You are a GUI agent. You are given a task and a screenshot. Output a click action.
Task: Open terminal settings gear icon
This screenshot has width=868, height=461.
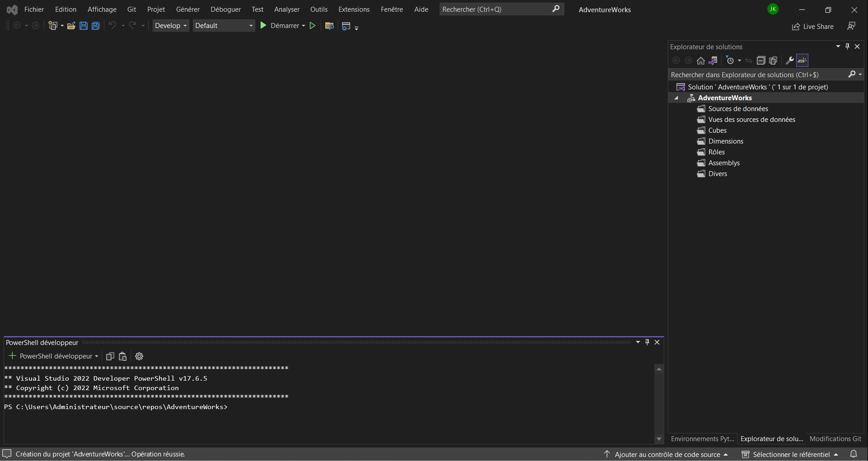click(139, 356)
